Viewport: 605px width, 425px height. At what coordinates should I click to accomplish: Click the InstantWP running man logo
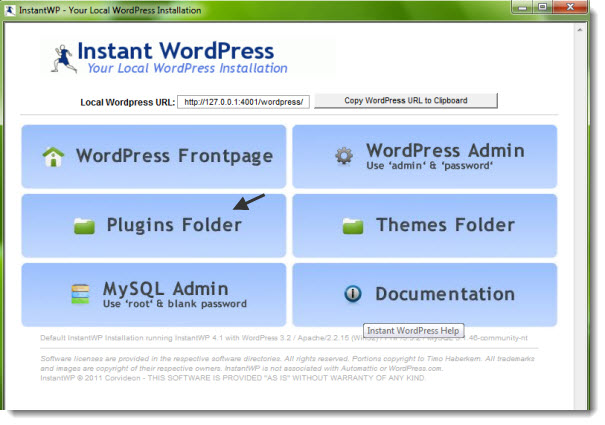tap(64, 59)
